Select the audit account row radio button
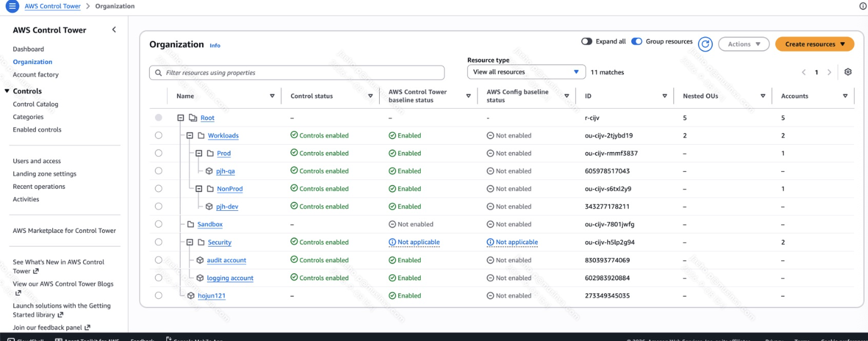Screen dimensions: 868x341 (159, 260)
